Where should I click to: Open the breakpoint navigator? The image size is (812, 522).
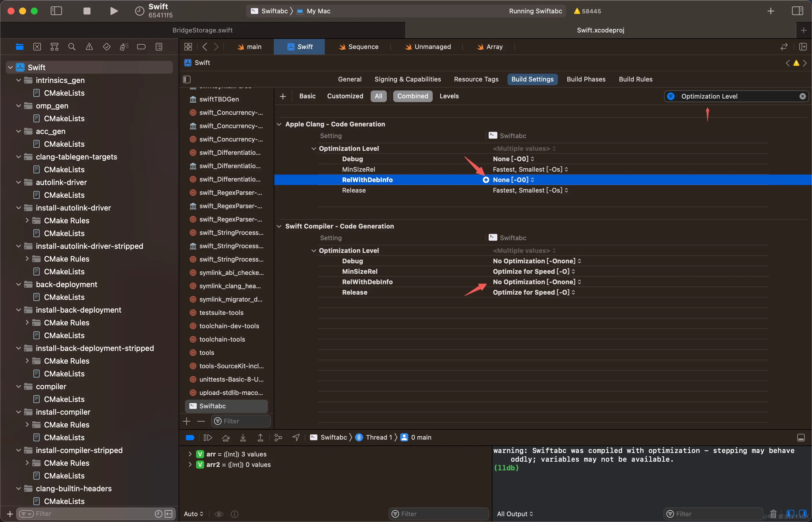tap(141, 47)
